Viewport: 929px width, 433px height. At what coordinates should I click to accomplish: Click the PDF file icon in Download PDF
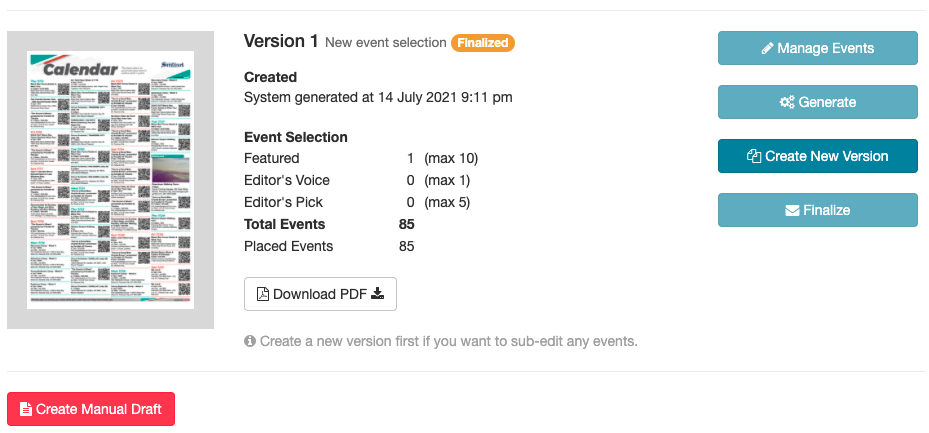[x=262, y=294]
